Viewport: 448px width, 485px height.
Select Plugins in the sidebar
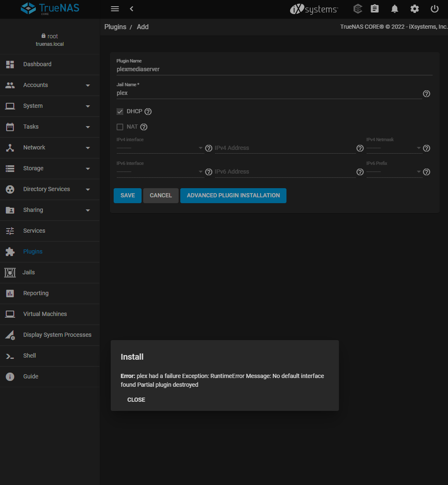(50, 252)
